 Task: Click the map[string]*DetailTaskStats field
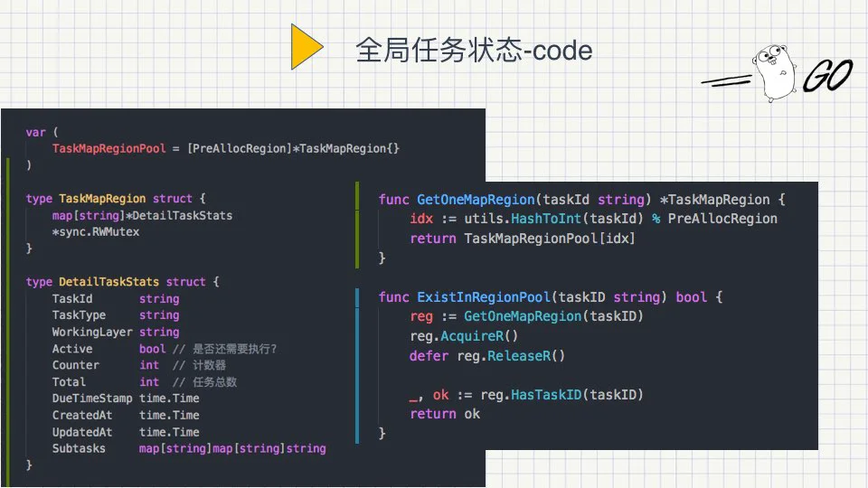[x=142, y=215]
